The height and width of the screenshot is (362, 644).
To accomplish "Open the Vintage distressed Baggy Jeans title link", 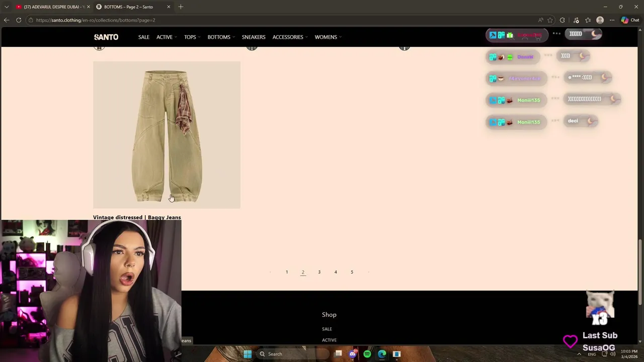I will (137, 217).
